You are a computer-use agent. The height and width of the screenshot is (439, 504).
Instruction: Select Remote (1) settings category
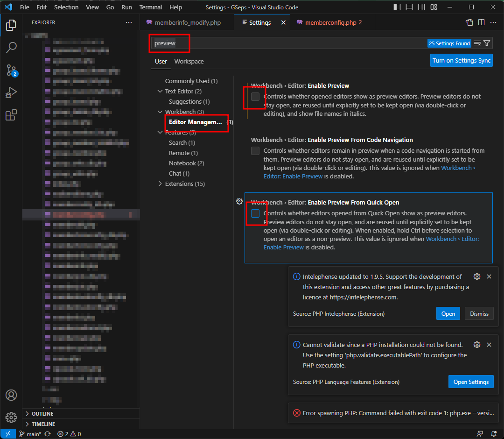183,153
